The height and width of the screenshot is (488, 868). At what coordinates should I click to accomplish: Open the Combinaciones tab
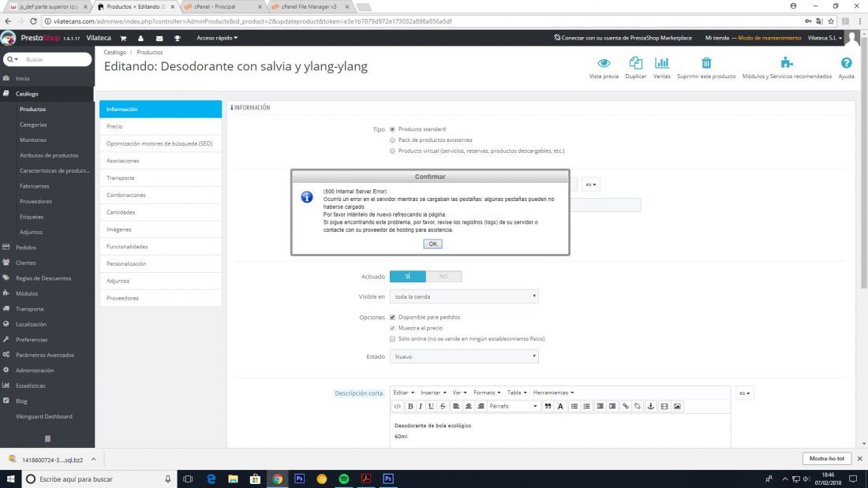point(160,195)
